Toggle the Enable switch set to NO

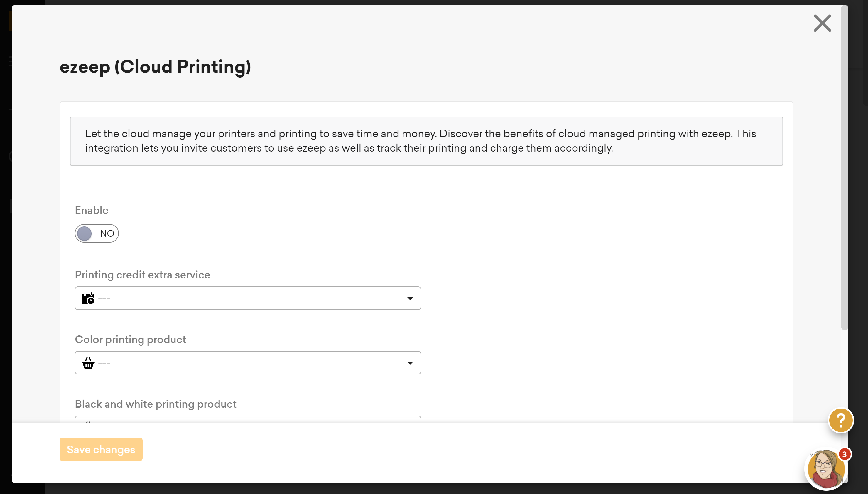[97, 233]
